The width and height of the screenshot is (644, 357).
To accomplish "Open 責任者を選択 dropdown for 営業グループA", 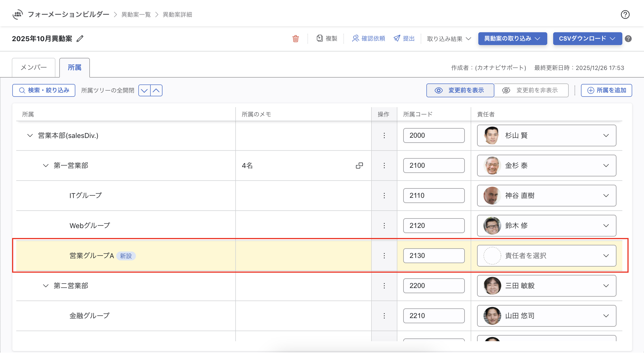I will [547, 256].
